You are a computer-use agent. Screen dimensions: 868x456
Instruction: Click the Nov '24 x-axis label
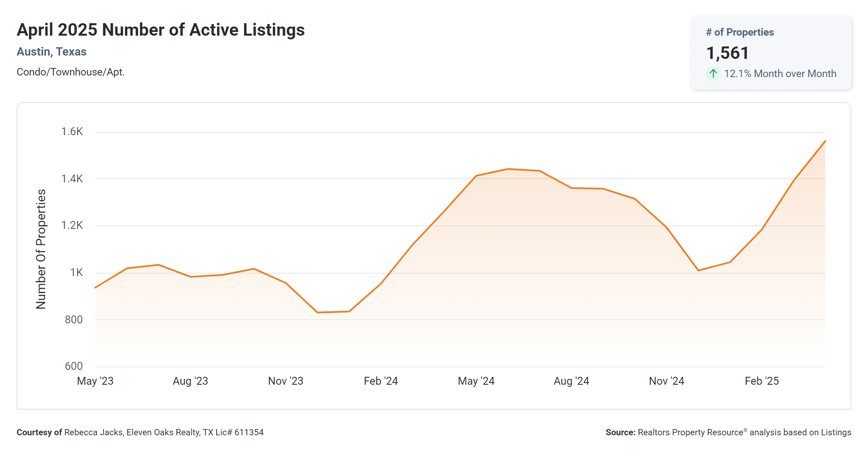pyautogui.click(x=667, y=381)
